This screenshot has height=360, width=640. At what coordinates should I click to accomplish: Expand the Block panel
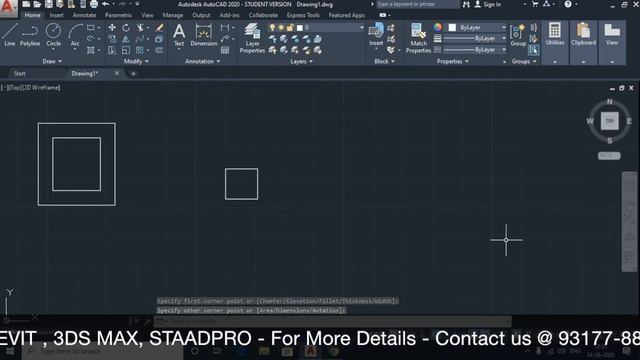384,61
